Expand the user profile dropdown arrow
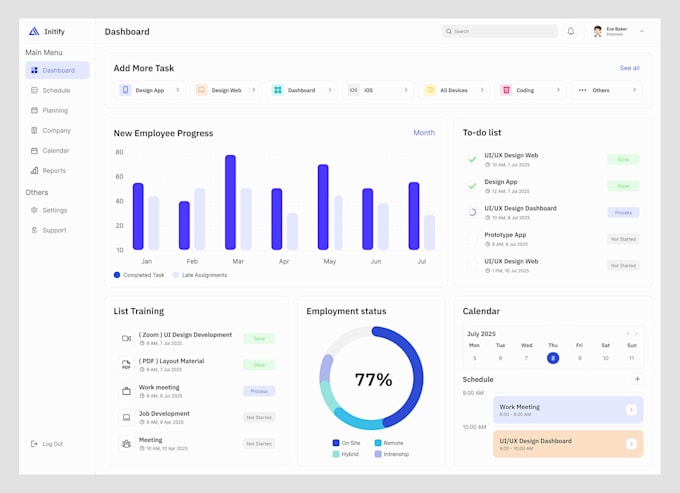 pos(642,31)
